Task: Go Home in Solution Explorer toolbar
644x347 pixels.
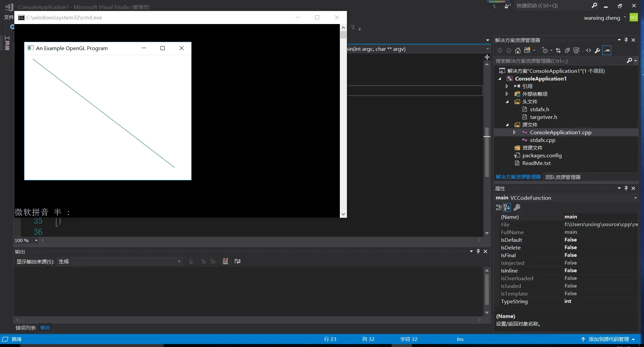Action: tap(517, 50)
